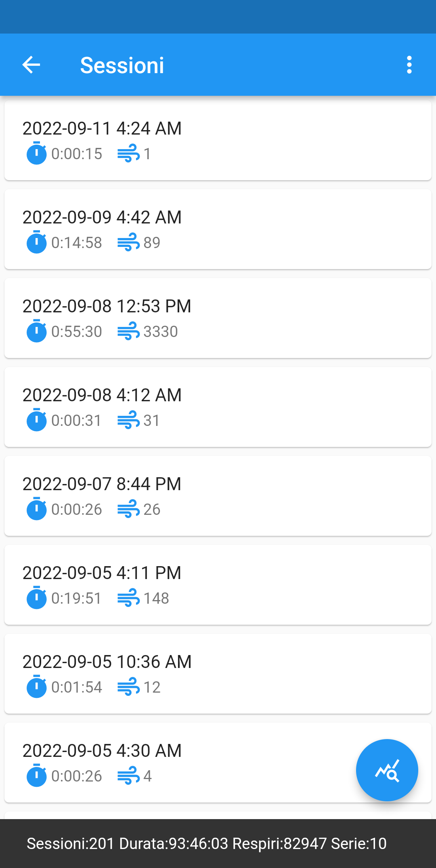The width and height of the screenshot is (436, 868).
Task: Tap the back arrow icon
Action: click(31, 65)
